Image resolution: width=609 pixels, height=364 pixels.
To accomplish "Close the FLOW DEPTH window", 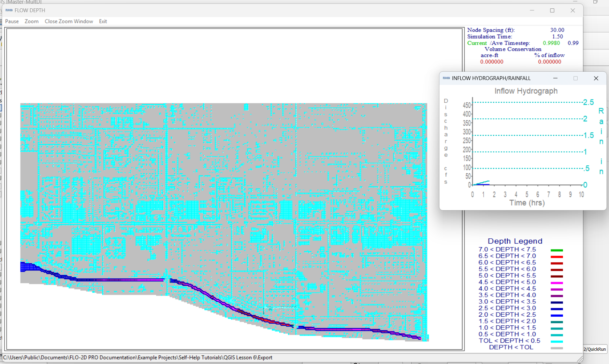I will coord(572,10).
